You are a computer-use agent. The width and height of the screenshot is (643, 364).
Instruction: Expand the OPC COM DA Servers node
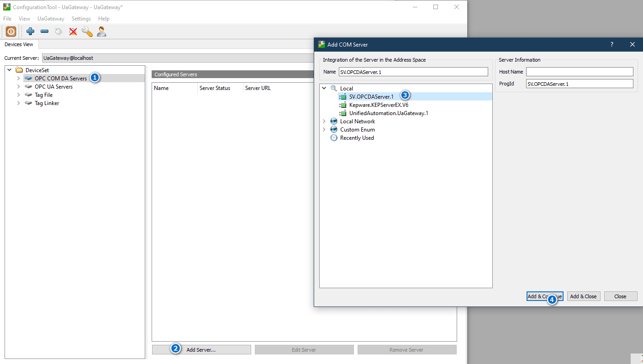pyautogui.click(x=18, y=79)
